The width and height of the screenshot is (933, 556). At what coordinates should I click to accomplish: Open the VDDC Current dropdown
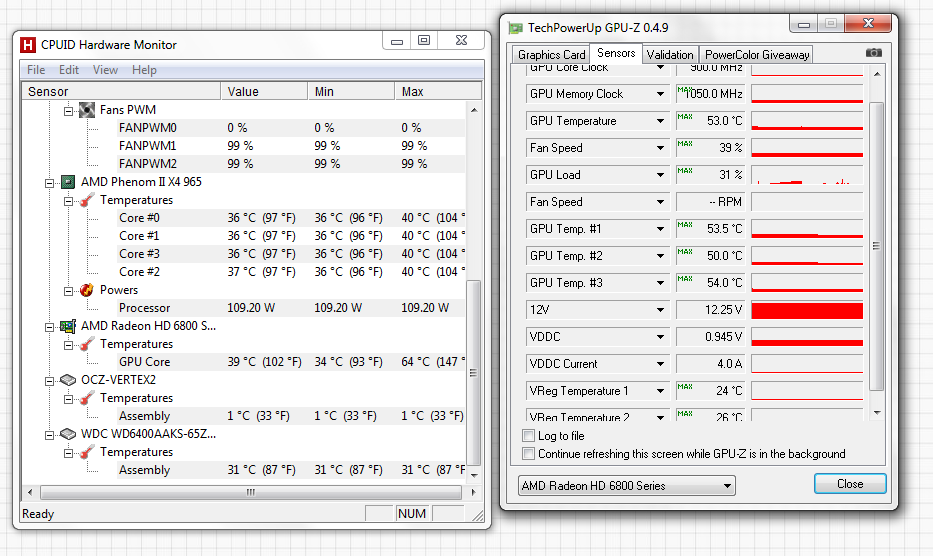(660, 364)
